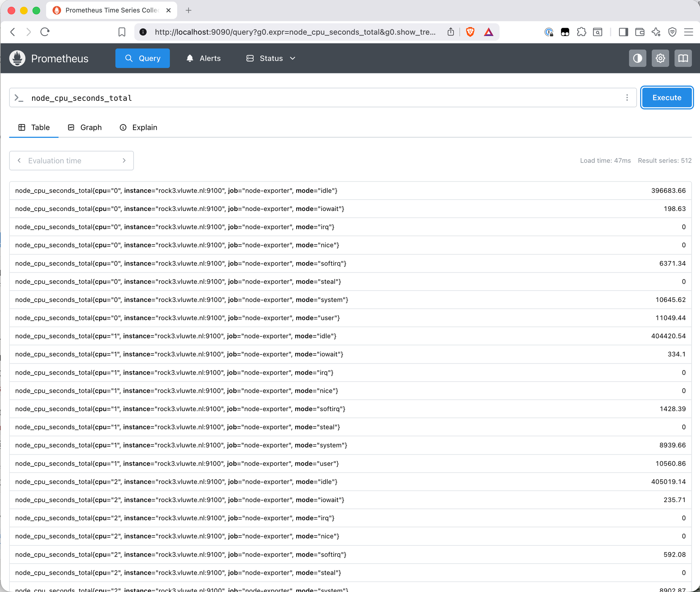This screenshot has height=592, width=700.
Task: Click the Query navigation button
Action: coord(142,58)
